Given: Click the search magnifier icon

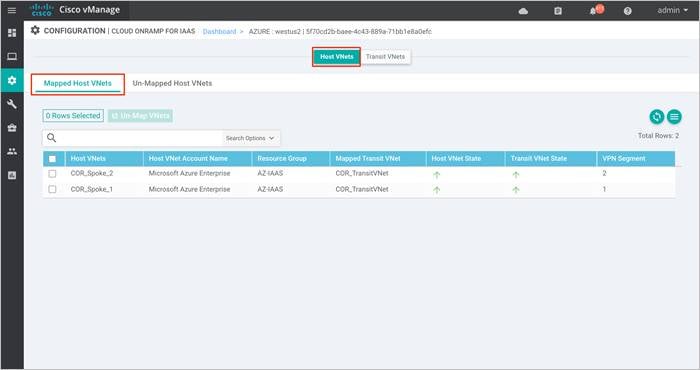Looking at the screenshot, I should [52, 138].
